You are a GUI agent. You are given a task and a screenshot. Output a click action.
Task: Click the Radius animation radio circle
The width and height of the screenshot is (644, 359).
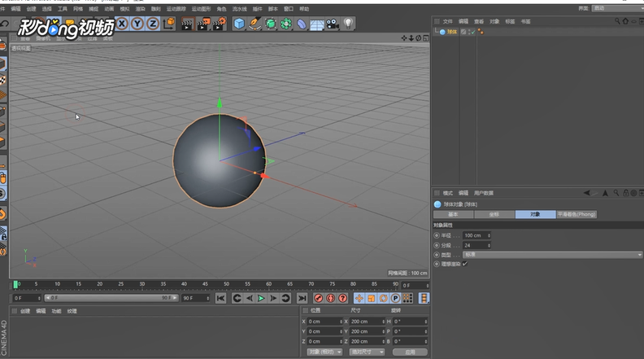click(x=437, y=235)
